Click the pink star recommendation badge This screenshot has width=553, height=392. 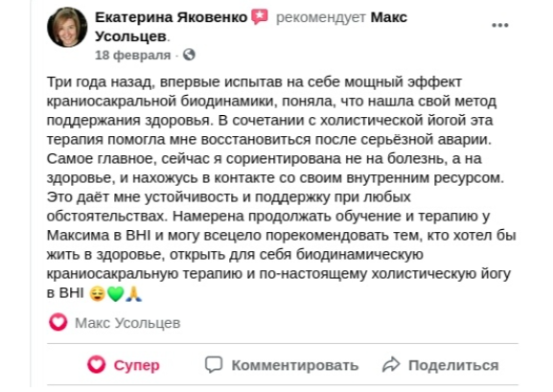coord(260,16)
